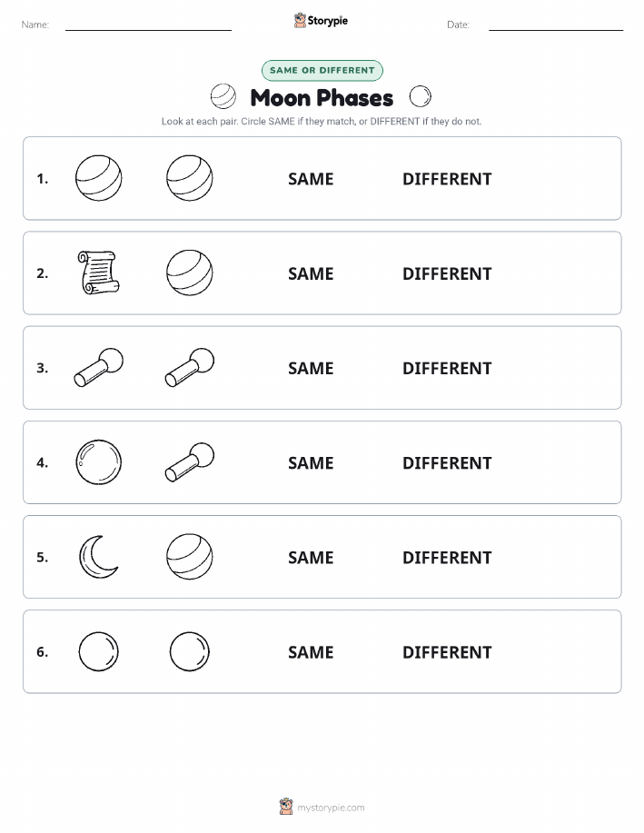Select SAME for question 1
644x833 pixels.
click(x=311, y=179)
